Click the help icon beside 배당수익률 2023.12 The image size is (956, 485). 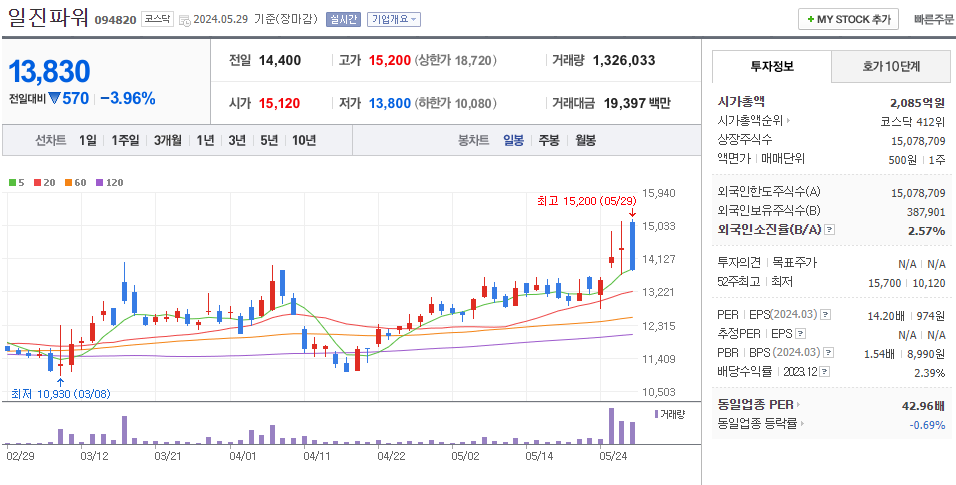(825, 372)
